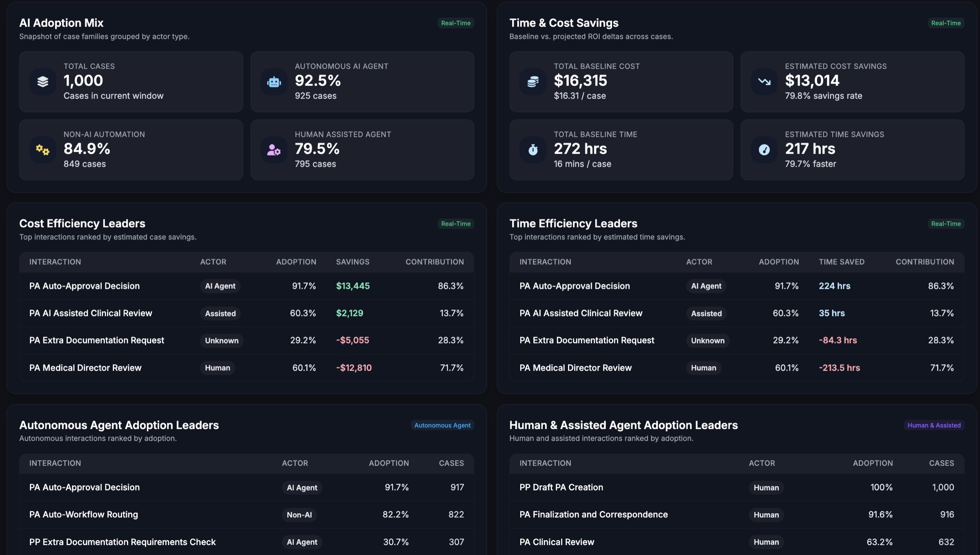Viewport: 980px width, 555px height.
Task: Click PA Medical Director Review in Cost Efficiency table
Action: pos(85,368)
